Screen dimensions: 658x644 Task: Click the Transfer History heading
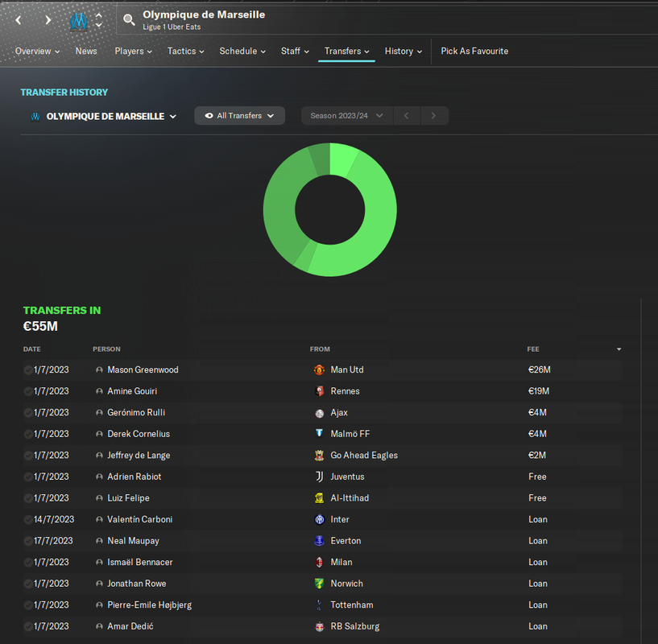point(64,93)
